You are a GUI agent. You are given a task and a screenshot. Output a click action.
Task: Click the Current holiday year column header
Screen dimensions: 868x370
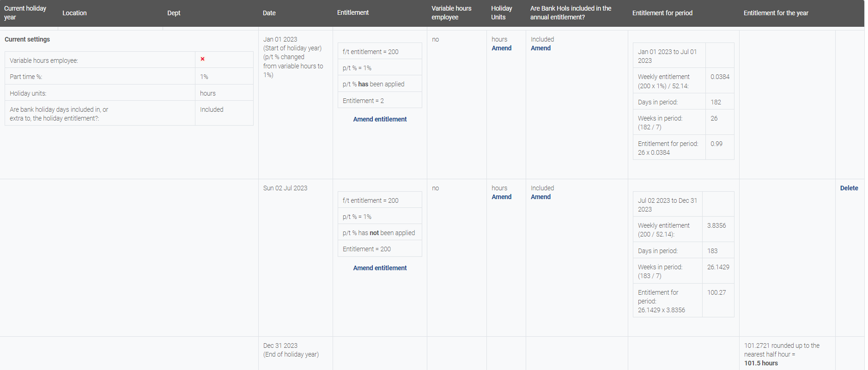[25, 13]
